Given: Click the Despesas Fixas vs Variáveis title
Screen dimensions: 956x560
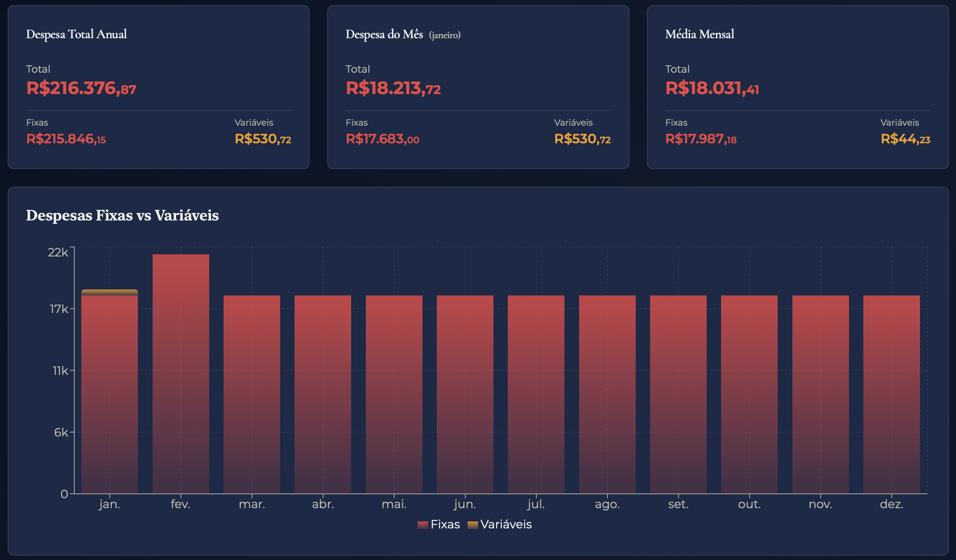Looking at the screenshot, I should click(x=122, y=215).
